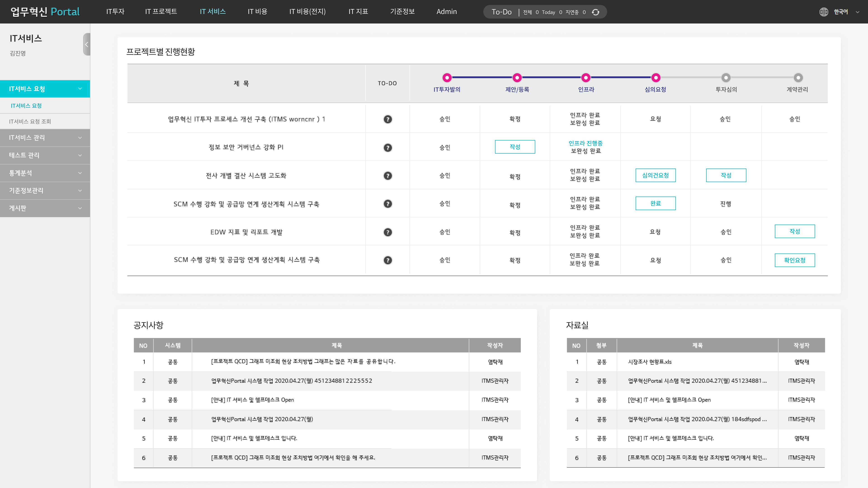Open notice 1 about 그래프는 많은 자료를 공유합니다

[x=303, y=362]
